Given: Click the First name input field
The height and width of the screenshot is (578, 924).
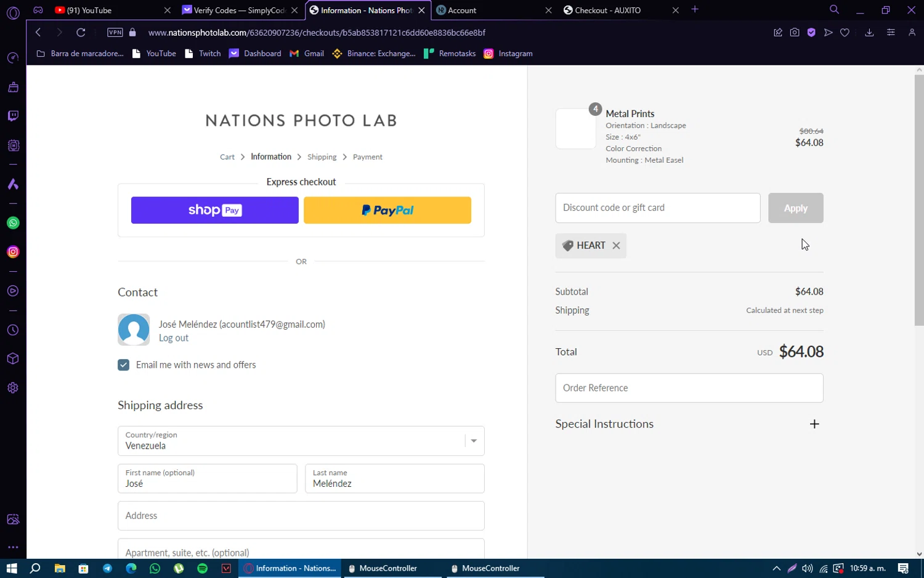Looking at the screenshot, I should 208,479.
